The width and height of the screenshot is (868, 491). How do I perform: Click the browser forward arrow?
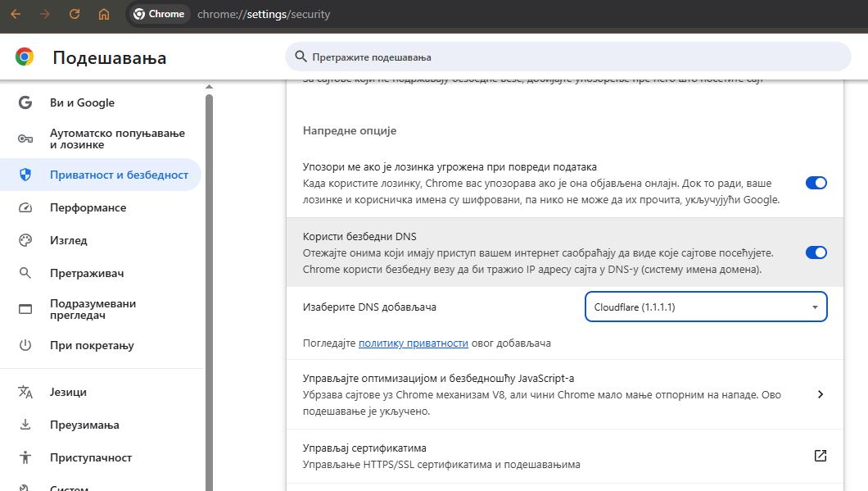coord(45,14)
